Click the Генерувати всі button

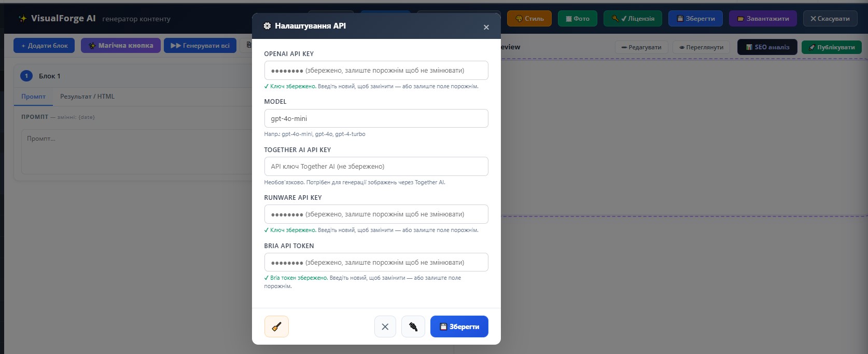[x=200, y=46]
